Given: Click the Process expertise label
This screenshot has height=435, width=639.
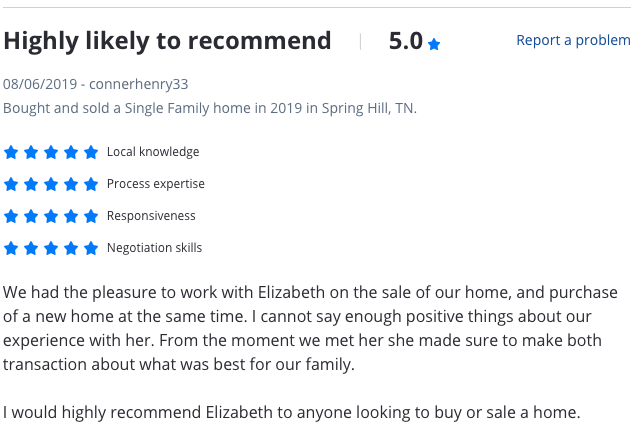Looking at the screenshot, I should coord(155,184).
